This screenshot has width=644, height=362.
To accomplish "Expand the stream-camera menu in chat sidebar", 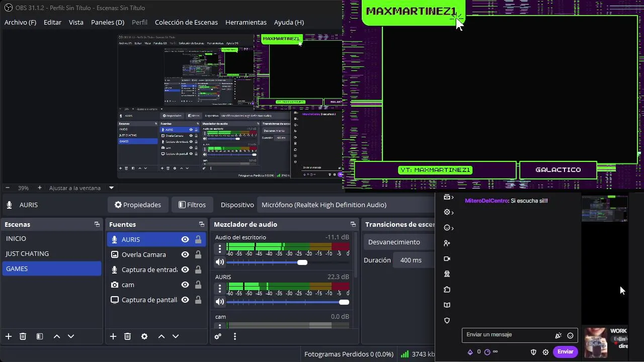I will pos(448,197).
